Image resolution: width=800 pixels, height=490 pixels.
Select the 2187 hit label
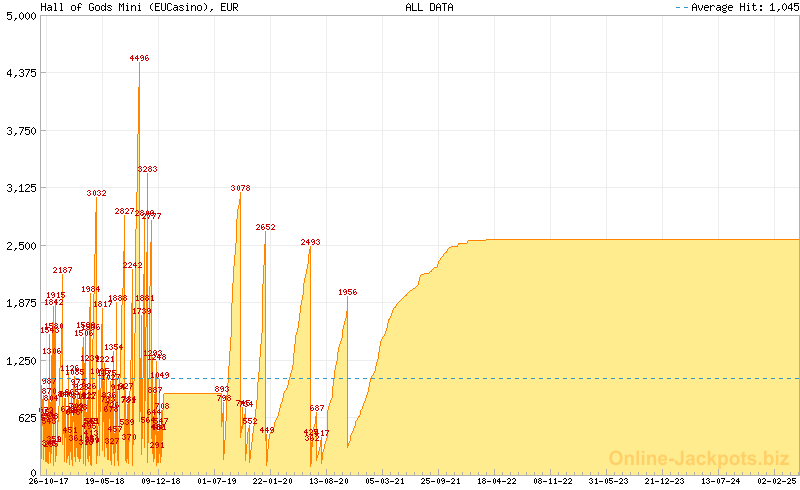63,270
